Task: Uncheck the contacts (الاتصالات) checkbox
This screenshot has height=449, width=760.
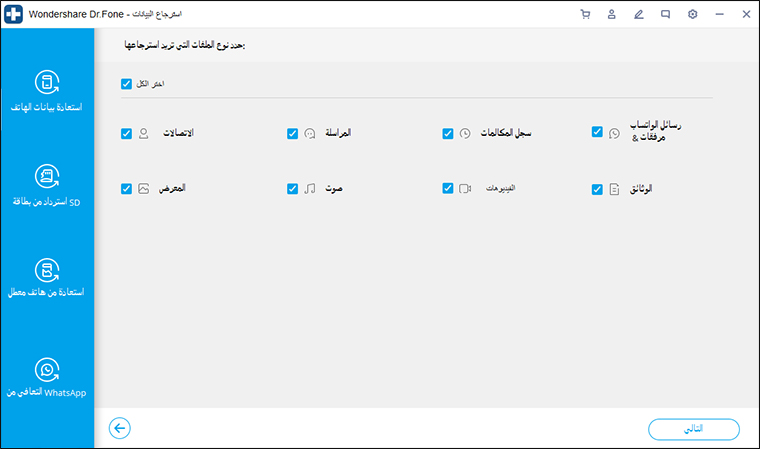Action: pyautogui.click(x=127, y=133)
